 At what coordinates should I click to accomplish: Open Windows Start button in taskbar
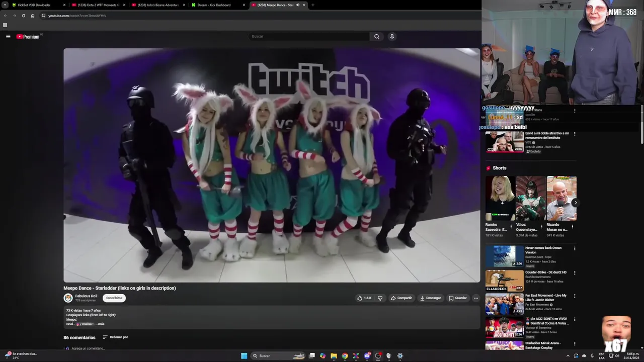244,355
